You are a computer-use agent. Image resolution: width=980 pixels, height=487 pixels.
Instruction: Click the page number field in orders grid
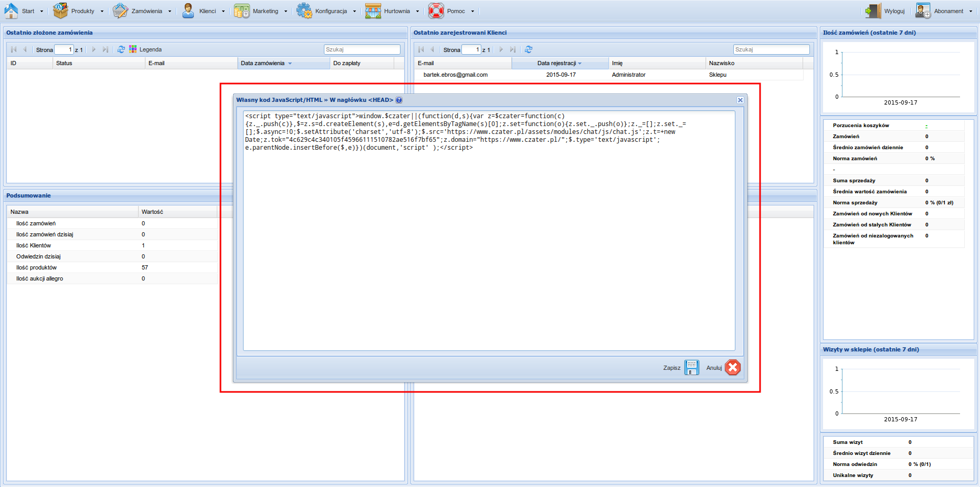click(x=64, y=49)
